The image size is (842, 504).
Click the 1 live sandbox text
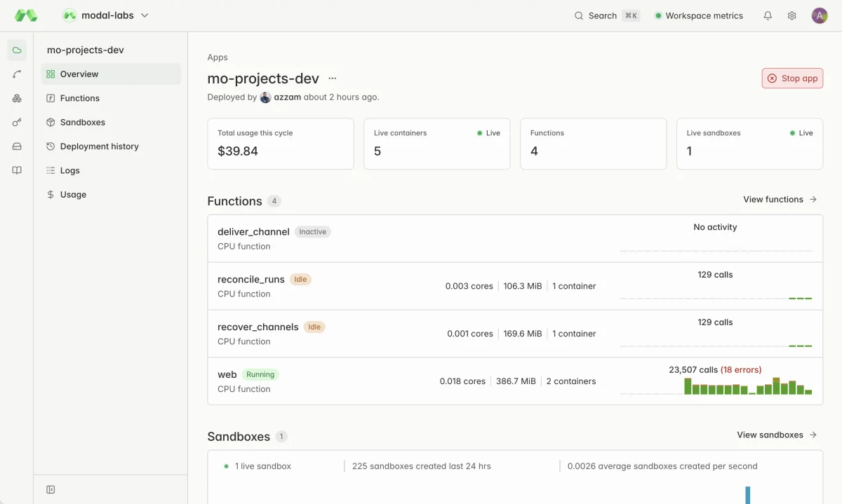click(263, 466)
